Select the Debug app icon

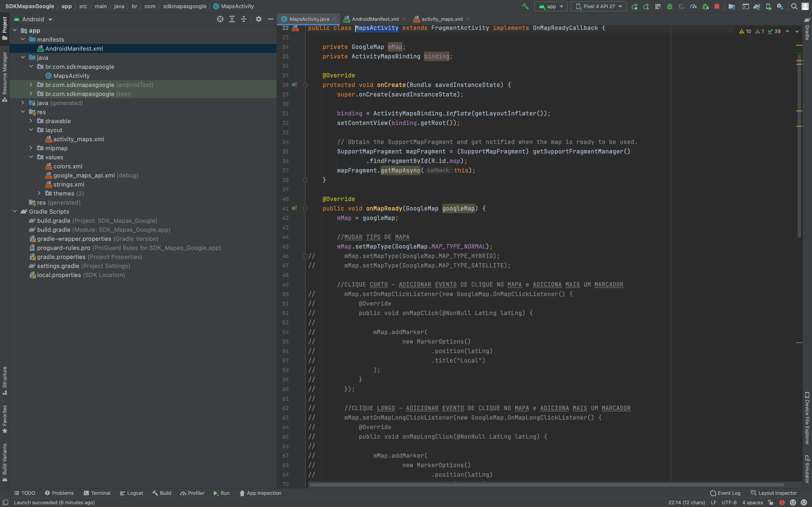tap(670, 6)
